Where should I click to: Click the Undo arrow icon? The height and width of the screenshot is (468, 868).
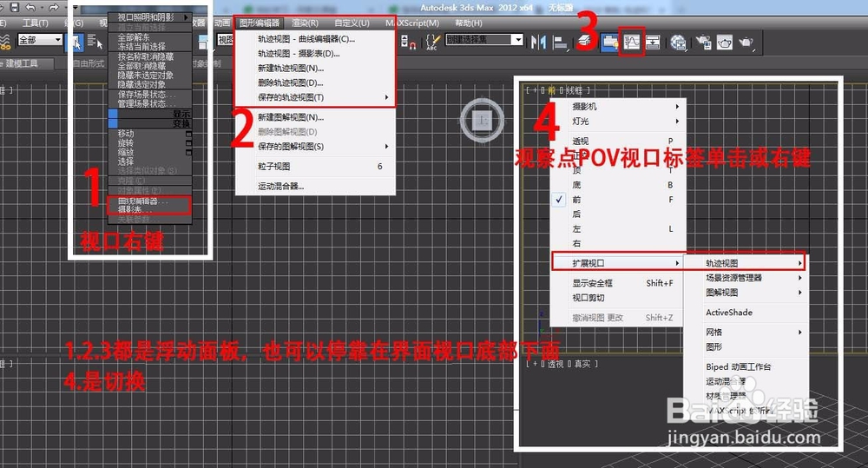[x=30, y=7]
